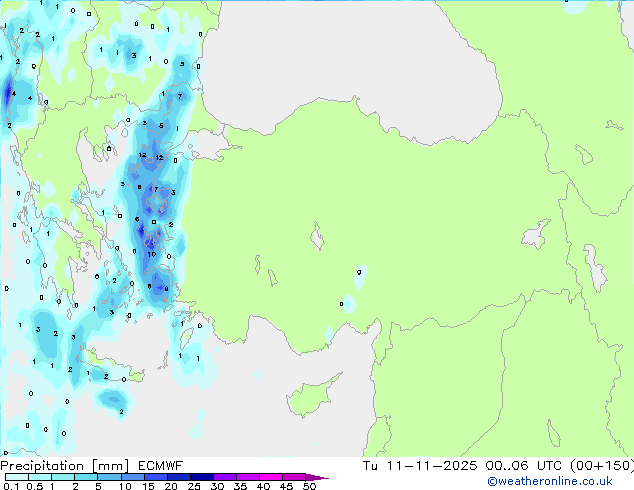Click the legend label '0.5'

click(x=34, y=486)
